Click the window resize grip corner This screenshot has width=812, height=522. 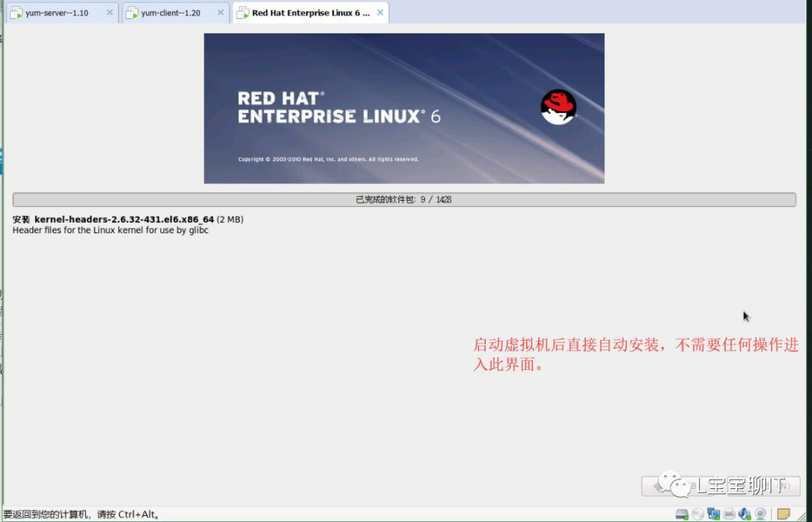pyautogui.click(x=801, y=516)
